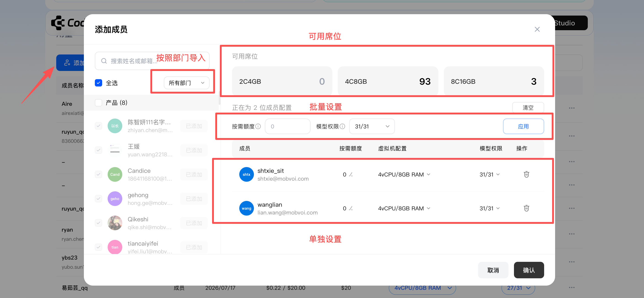Click 已添加 badge for gehong

point(194,199)
